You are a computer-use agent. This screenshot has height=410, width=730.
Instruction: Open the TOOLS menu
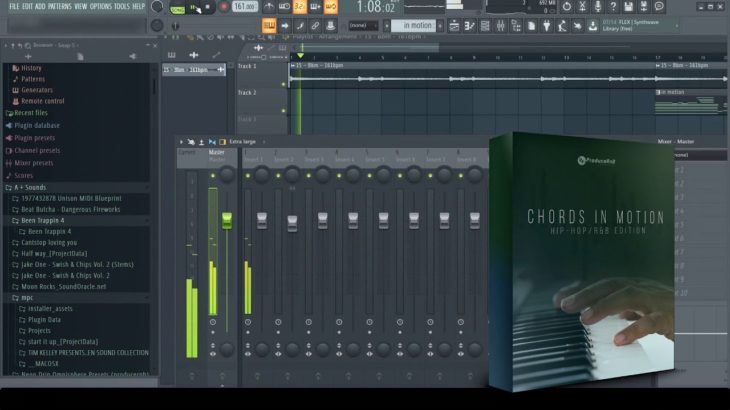coord(122,7)
